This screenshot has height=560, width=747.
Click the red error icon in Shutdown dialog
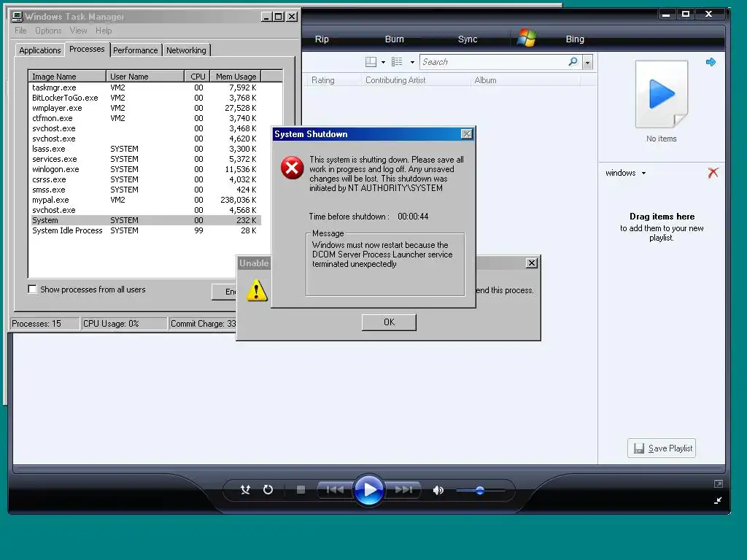[x=292, y=168]
